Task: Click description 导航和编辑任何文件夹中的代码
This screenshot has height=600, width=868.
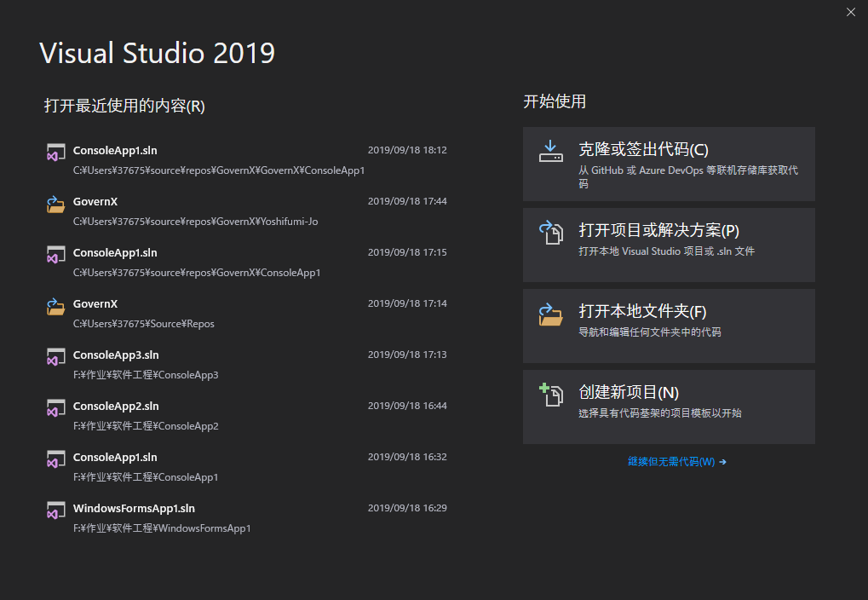Action: (x=650, y=332)
